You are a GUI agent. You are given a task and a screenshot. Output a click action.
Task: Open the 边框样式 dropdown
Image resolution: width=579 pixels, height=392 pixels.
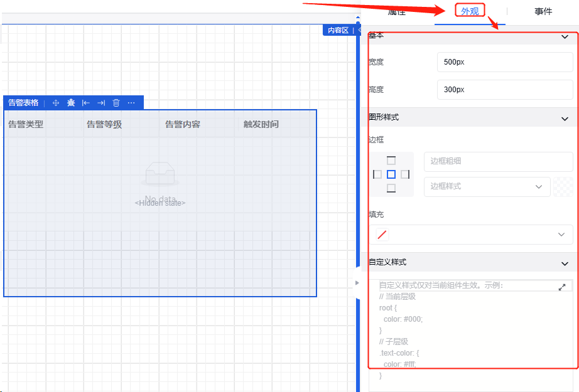[x=487, y=187]
